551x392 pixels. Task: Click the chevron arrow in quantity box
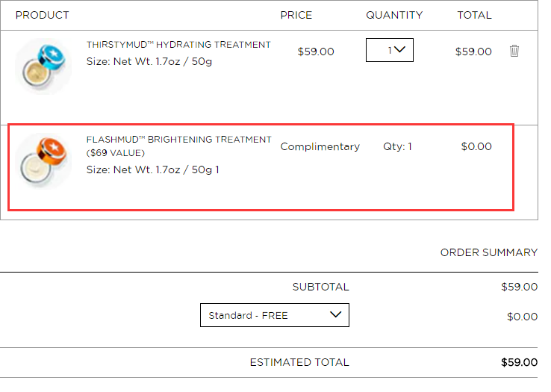tap(399, 49)
